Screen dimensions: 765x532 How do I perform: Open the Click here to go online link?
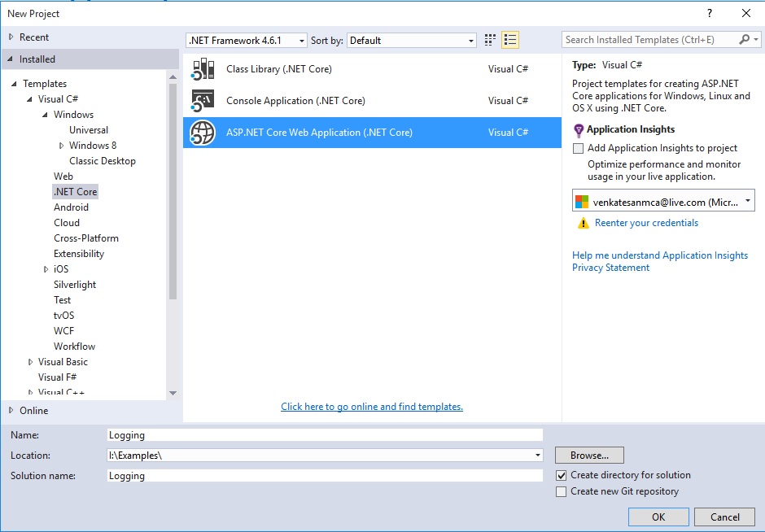pos(372,406)
